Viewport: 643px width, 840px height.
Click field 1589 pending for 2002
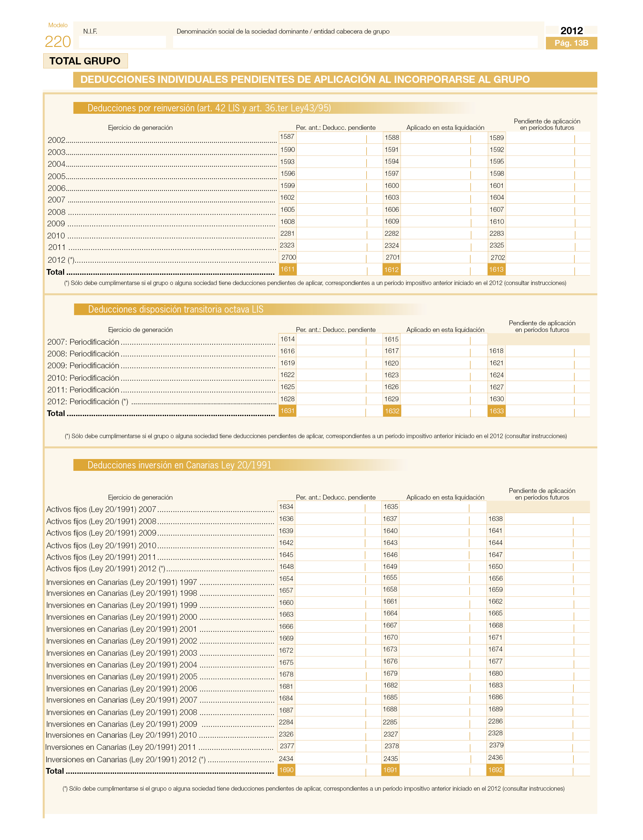pyautogui.click(x=548, y=138)
